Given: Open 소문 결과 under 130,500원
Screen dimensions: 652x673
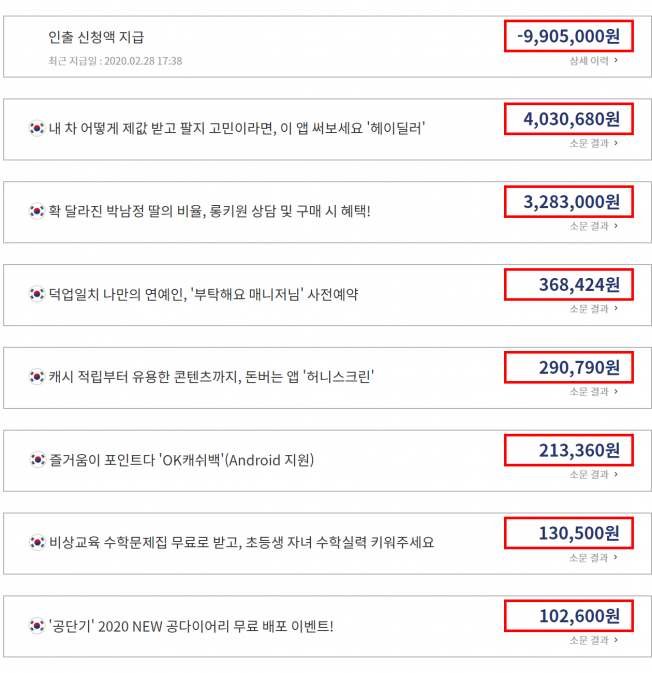Looking at the screenshot, I should click(x=594, y=558).
